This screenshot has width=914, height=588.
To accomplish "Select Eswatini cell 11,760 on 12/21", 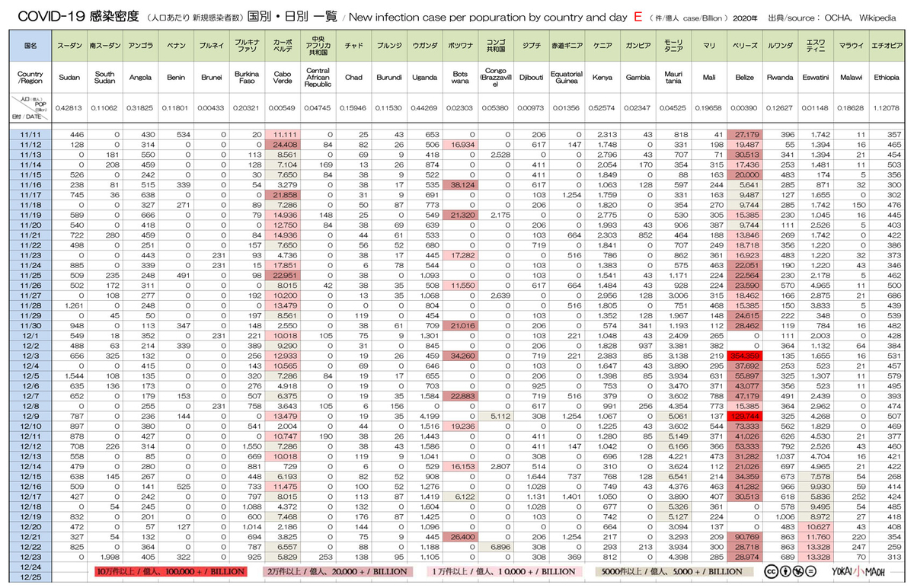I will (x=815, y=537).
